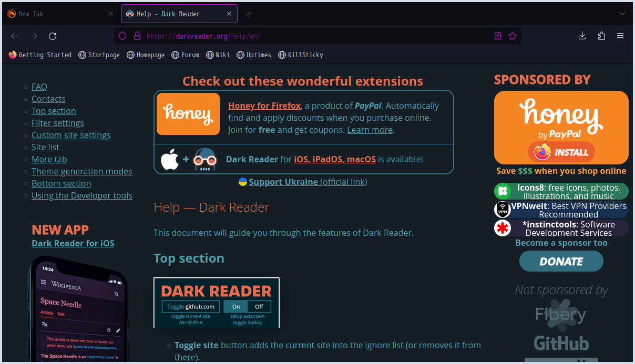Go forward using the browser forward arrow
Screen dimensions: 635x364
point(34,36)
